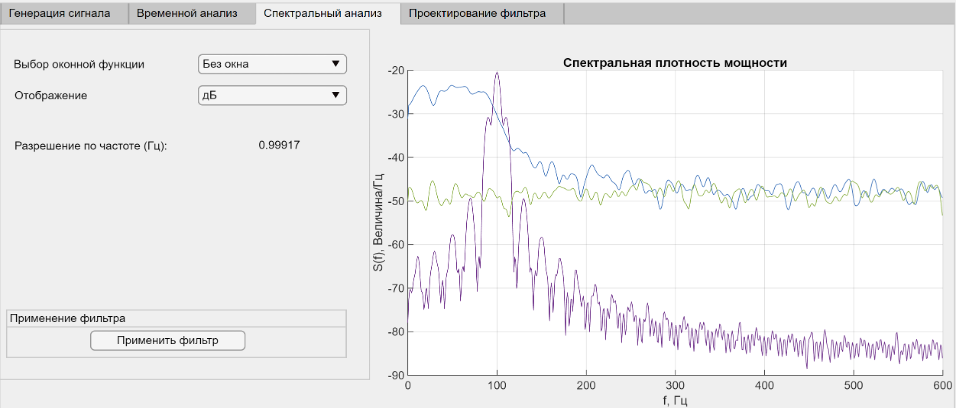Image resolution: width=956 pixels, height=408 pixels.
Task: Click the purple spectrum peak at 100 Hz
Action: pos(497,73)
